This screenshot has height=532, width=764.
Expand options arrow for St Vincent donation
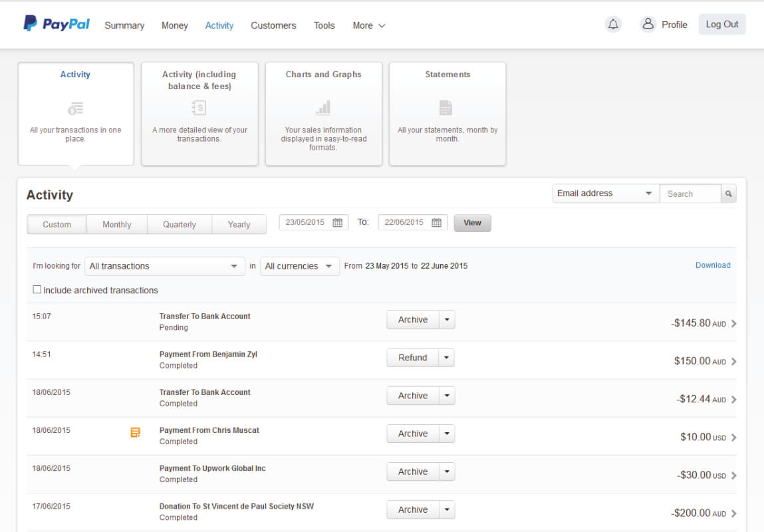[447, 509]
